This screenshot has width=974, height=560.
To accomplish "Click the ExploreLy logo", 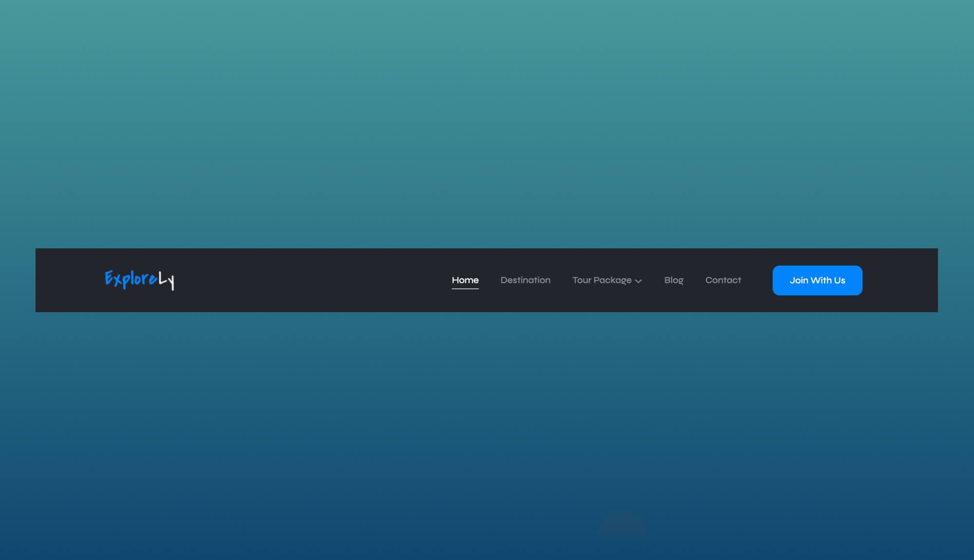I will coord(139,280).
